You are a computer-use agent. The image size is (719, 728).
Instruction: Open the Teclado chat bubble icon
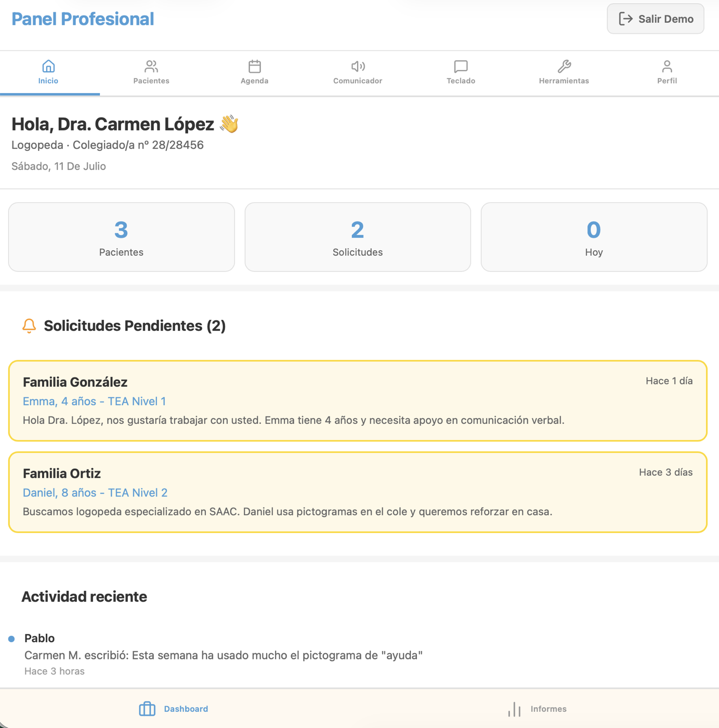pyautogui.click(x=461, y=67)
